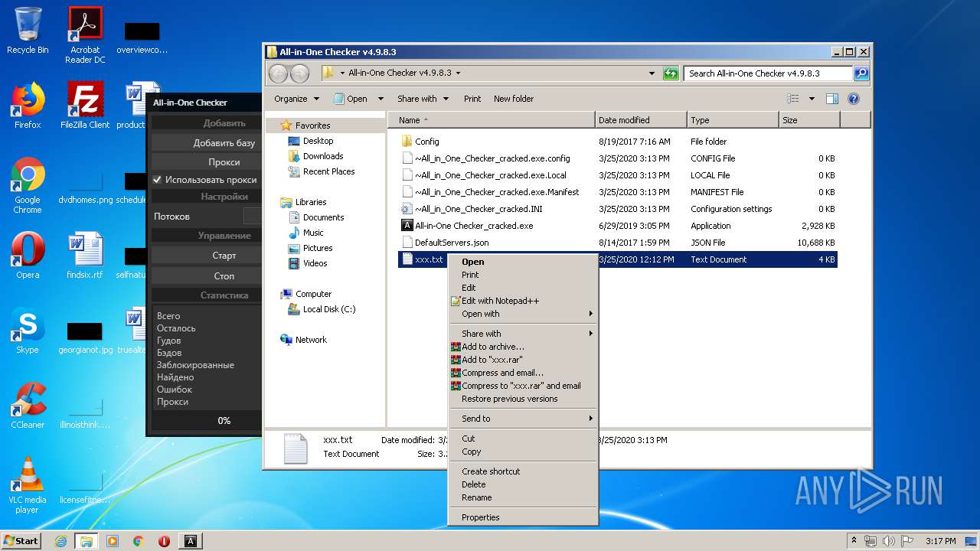
Task: Click Прокси button in checker
Action: [x=207, y=162]
